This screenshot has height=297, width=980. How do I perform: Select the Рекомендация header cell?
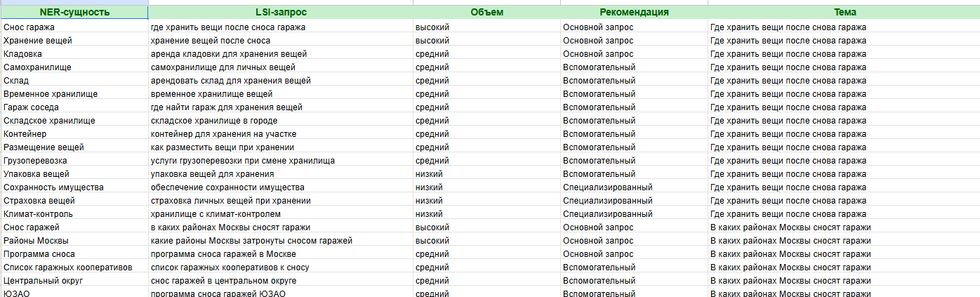(634, 13)
